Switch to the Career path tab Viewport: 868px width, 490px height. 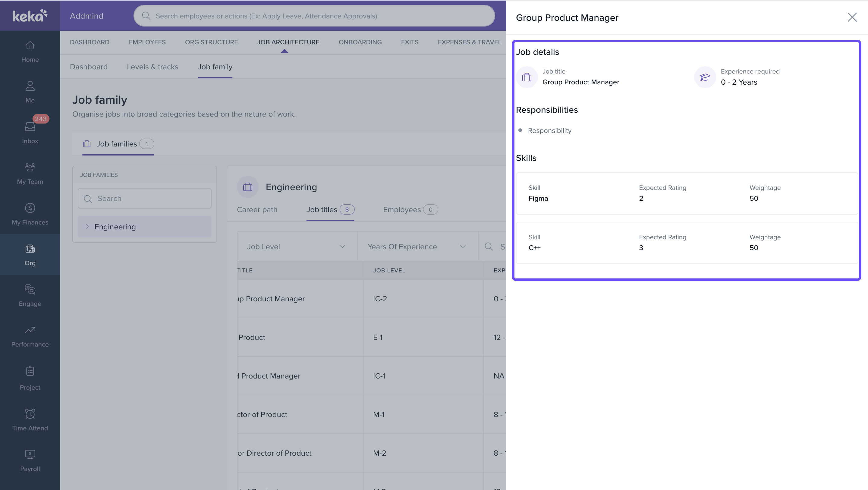point(257,210)
